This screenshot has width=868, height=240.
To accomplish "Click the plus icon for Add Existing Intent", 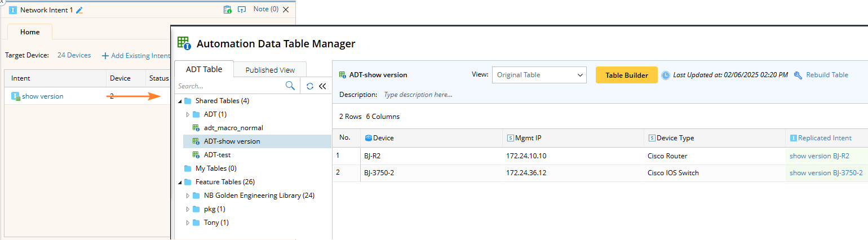I will 105,56.
